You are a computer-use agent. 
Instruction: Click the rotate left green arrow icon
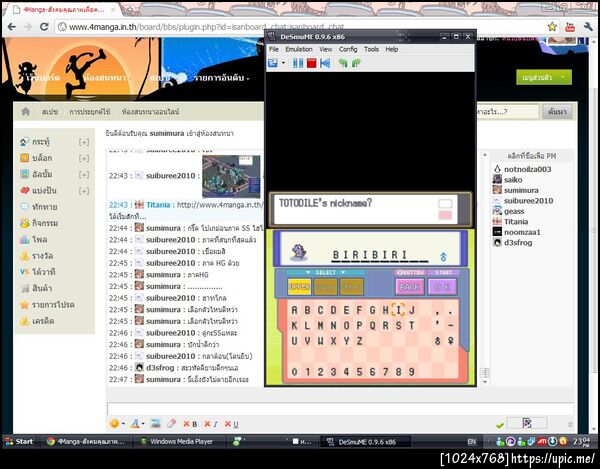click(343, 63)
